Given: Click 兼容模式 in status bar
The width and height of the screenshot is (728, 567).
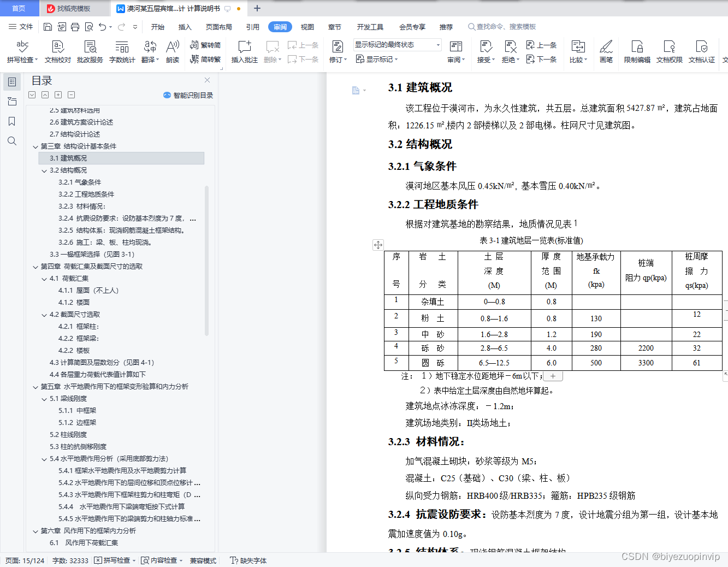Looking at the screenshot, I should (203, 560).
